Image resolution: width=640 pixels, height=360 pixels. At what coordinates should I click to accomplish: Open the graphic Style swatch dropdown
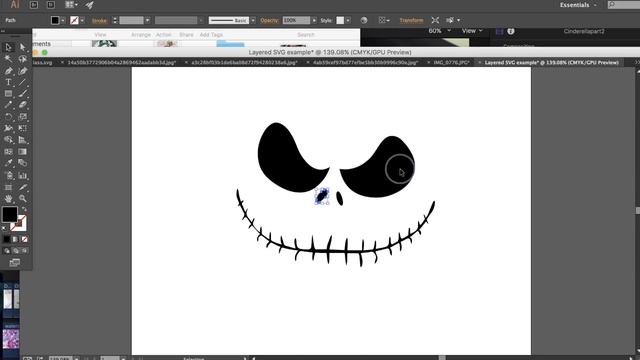tap(348, 20)
